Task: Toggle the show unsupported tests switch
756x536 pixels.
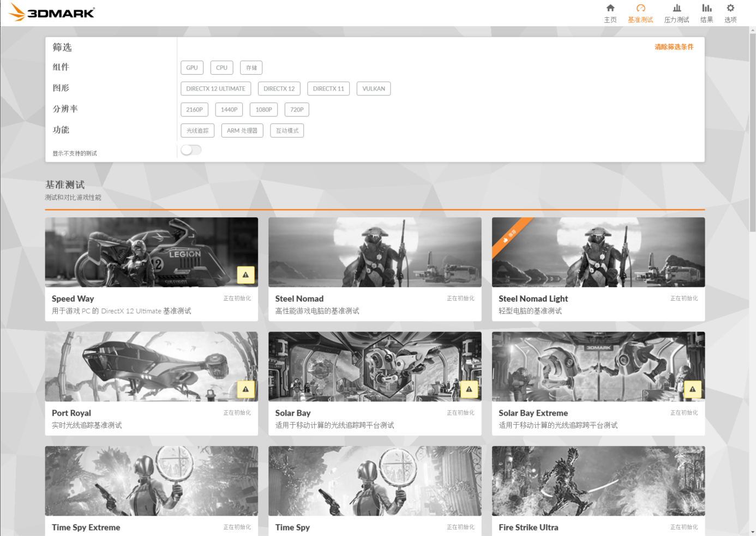Action: (x=191, y=150)
